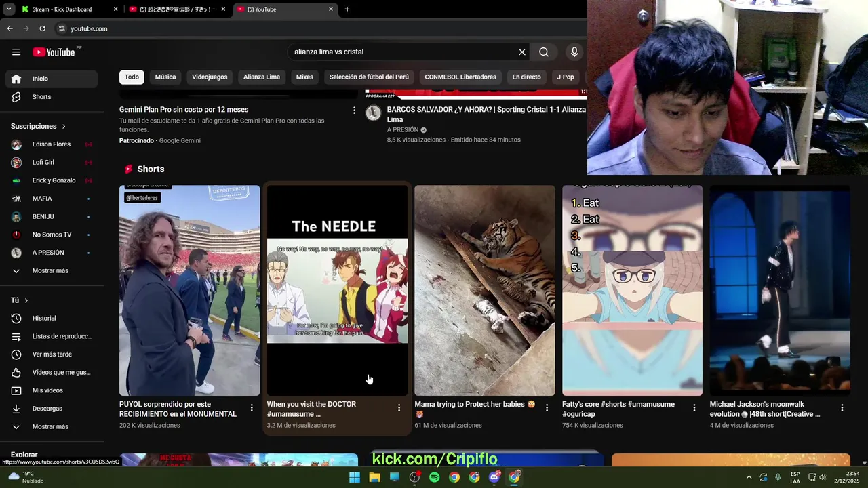Screen dimensions: 868x488
Task: Open BENIJU subscription channel
Action: point(52,217)
